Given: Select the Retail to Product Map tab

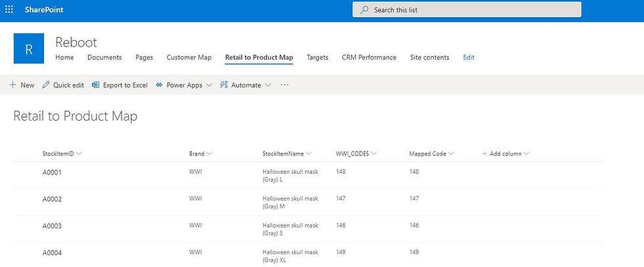Looking at the screenshot, I should coord(259,58).
